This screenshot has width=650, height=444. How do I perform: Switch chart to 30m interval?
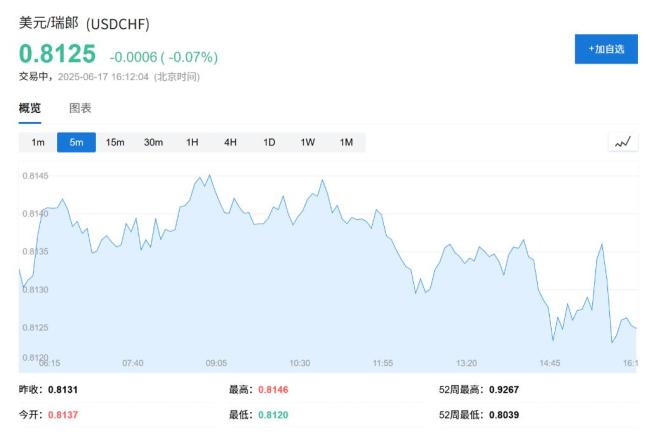(153, 142)
